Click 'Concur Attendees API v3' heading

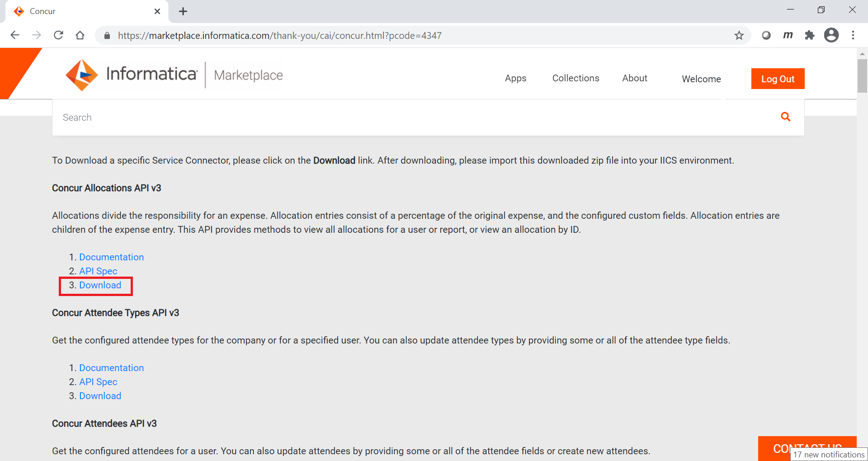tap(104, 423)
